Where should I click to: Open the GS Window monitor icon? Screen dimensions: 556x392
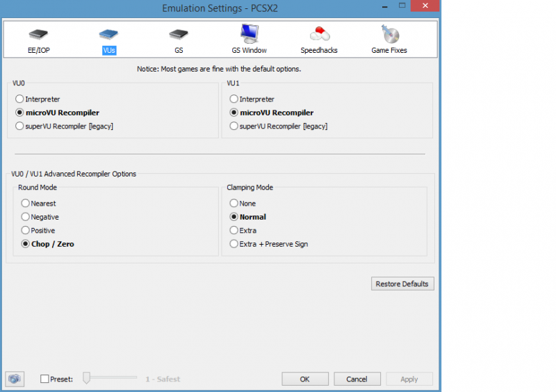tap(249, 35)
